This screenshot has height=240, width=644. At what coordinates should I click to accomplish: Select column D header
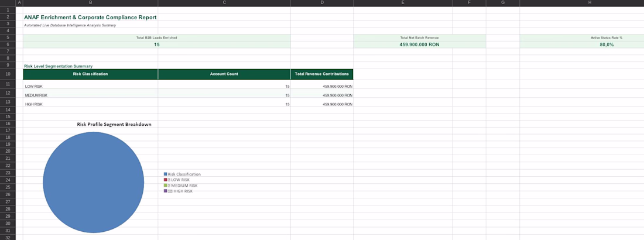[322, 3]
